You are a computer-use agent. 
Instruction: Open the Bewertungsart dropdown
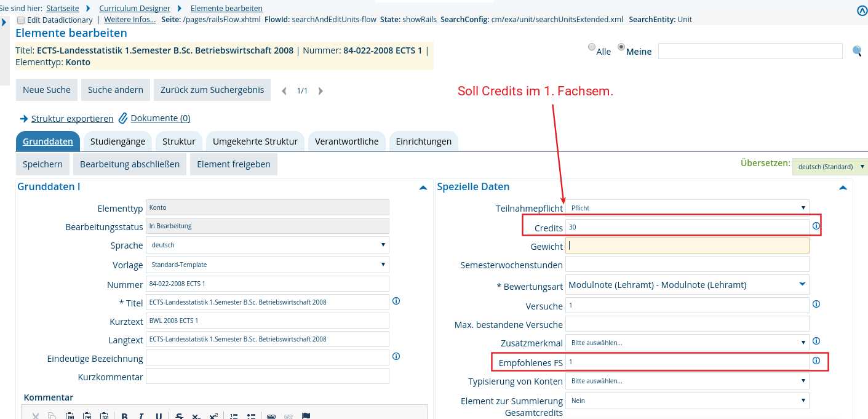coord(687,284)
